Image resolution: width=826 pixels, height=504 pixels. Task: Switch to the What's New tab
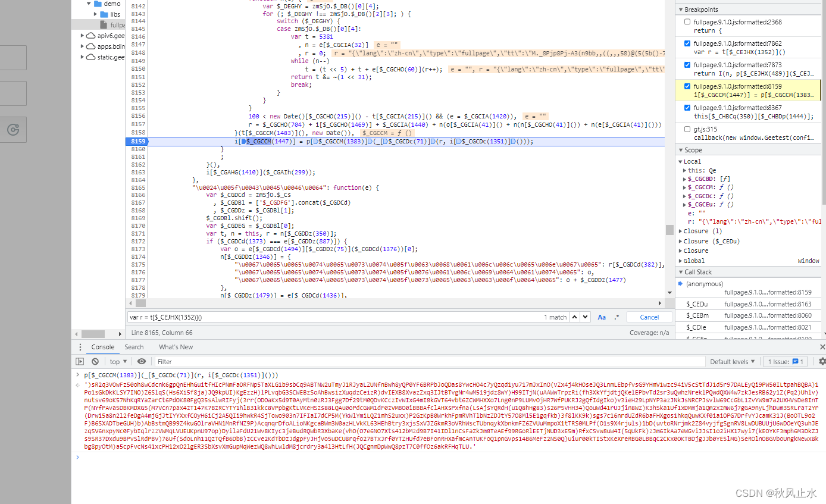(x=176, y=347)
